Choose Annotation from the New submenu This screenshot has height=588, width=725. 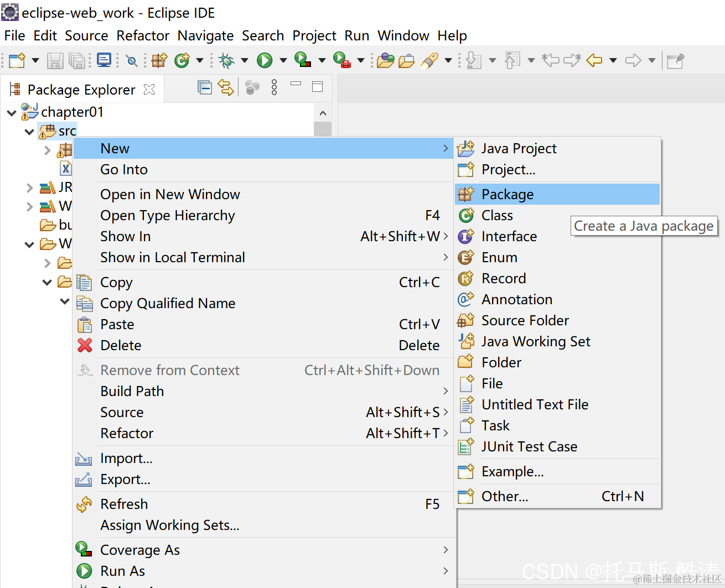pyautogui.click(x=557, y=299)
